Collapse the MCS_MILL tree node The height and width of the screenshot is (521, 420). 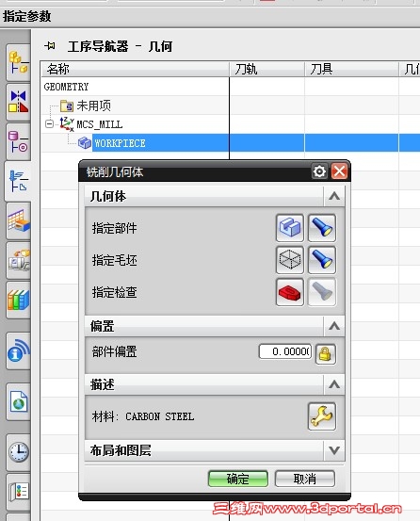coord(50,124)
